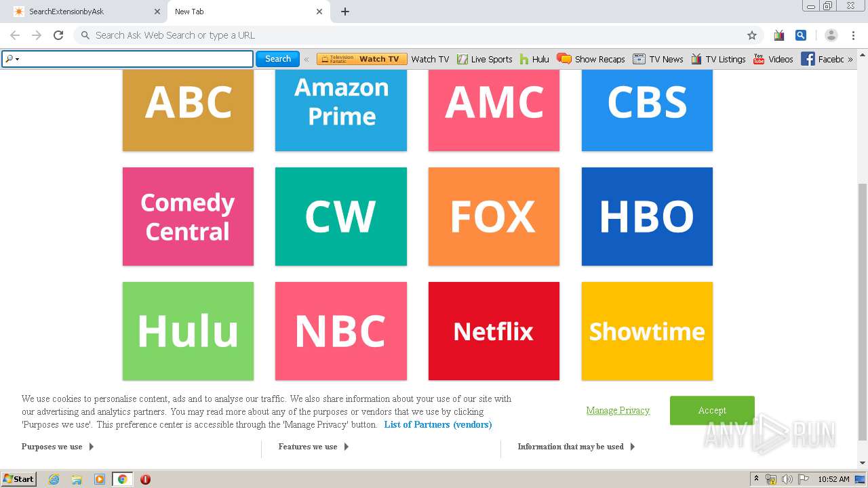Viewport: 868px width, 488px height.
Task: Go forward in browser history
Action: (x=37, y=35)
